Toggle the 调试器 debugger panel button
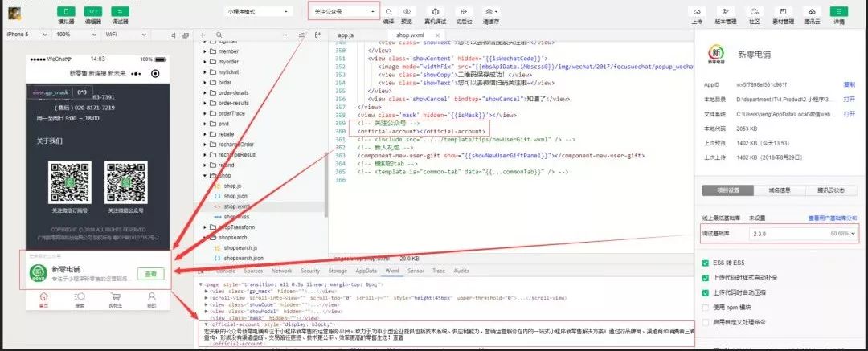The height and width of the screenshot is (351, 868). pyautogui.click(x=120, y=11)
